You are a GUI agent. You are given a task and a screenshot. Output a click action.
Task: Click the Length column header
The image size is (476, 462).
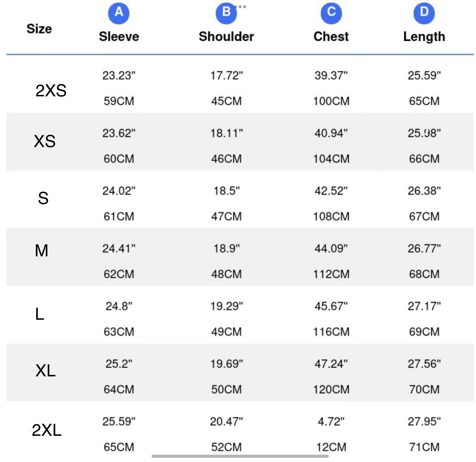click(424, 37)
